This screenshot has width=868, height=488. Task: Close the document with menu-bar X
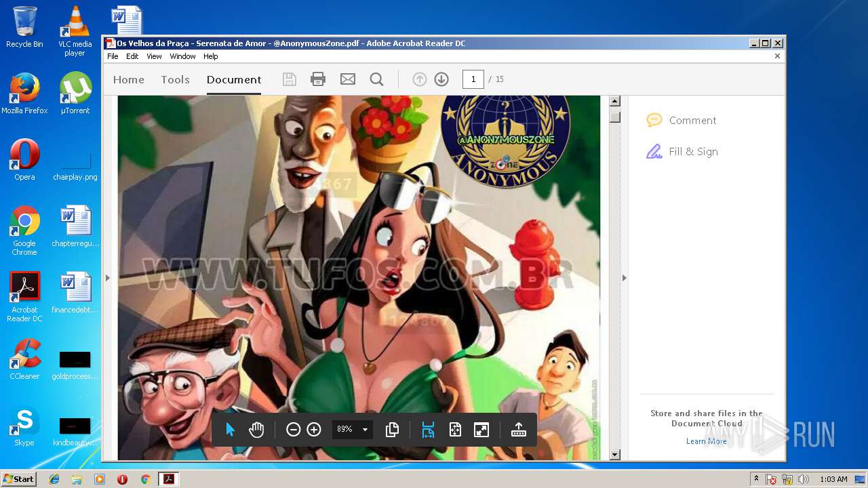click(777, 56)
